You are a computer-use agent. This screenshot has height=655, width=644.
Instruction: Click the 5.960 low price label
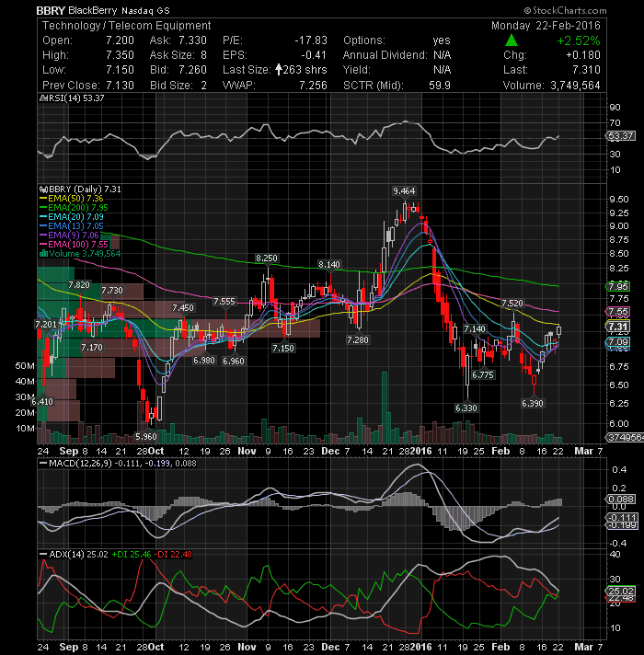(x=146, y=437)
